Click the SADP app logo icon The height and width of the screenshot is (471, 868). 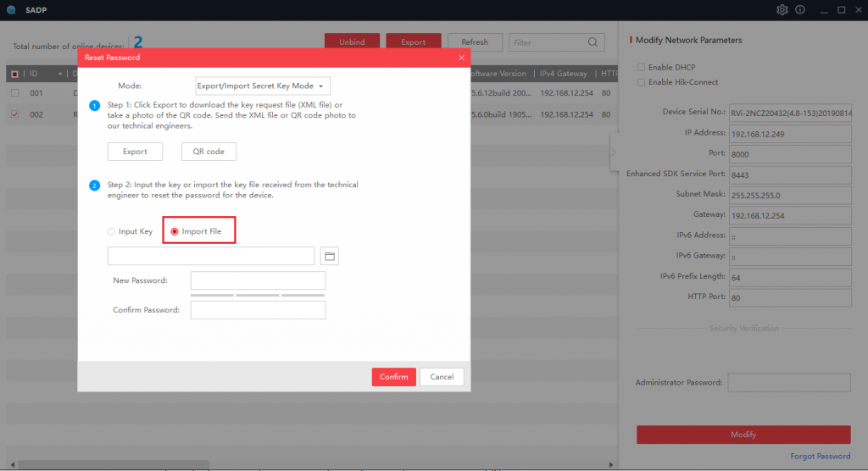[x=9, y=9]
